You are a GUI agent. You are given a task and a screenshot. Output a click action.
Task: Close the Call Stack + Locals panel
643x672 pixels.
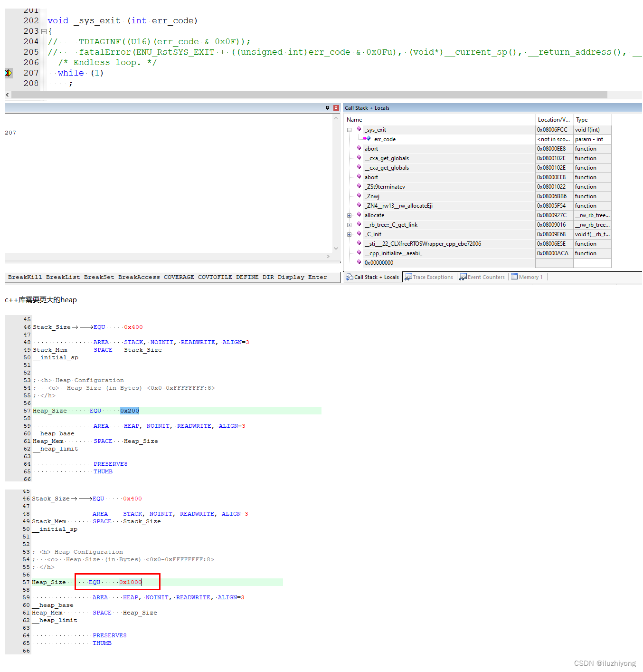[x=335, y=108]
